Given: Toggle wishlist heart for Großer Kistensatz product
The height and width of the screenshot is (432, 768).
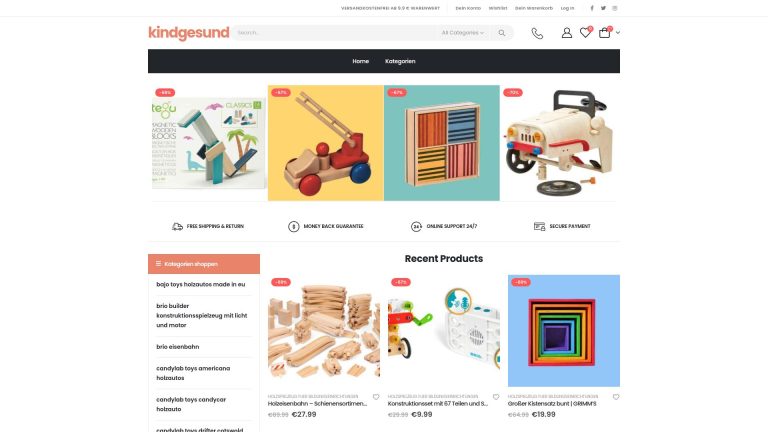Looking at the screenshot, I should point(616,397).
